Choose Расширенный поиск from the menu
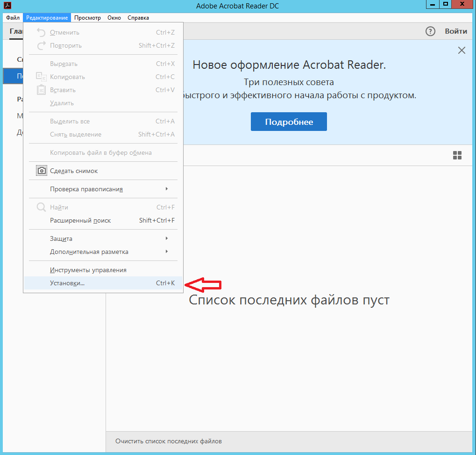Image resolution: width=476 pixels, height=455 pixels. point(80,220)
